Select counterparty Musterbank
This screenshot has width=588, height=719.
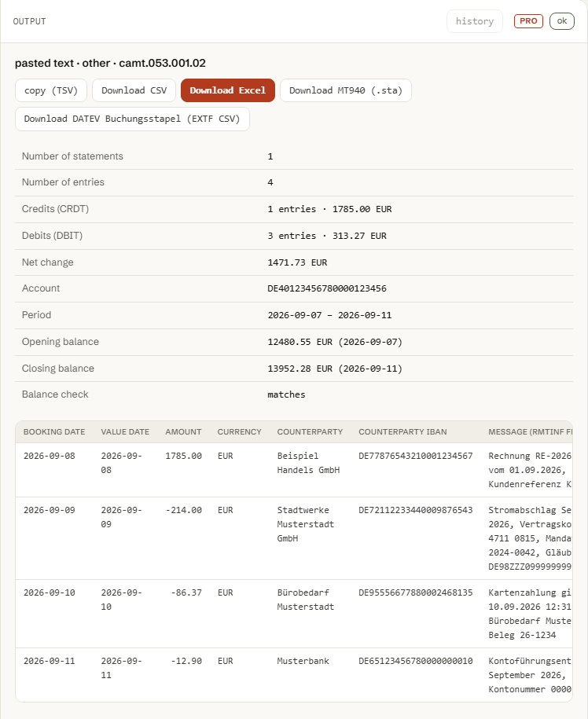click(303, 661)
